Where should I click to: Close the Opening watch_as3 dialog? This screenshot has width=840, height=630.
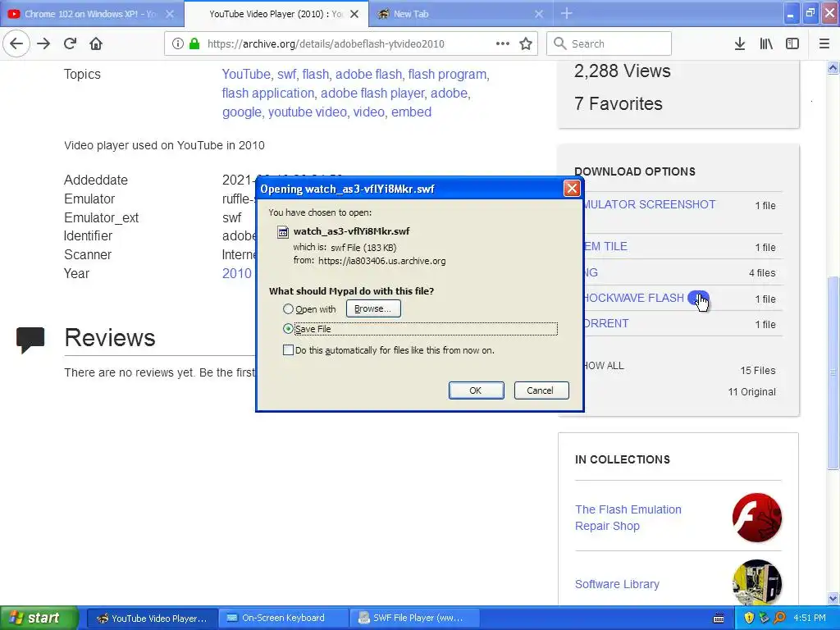point(572,188)
